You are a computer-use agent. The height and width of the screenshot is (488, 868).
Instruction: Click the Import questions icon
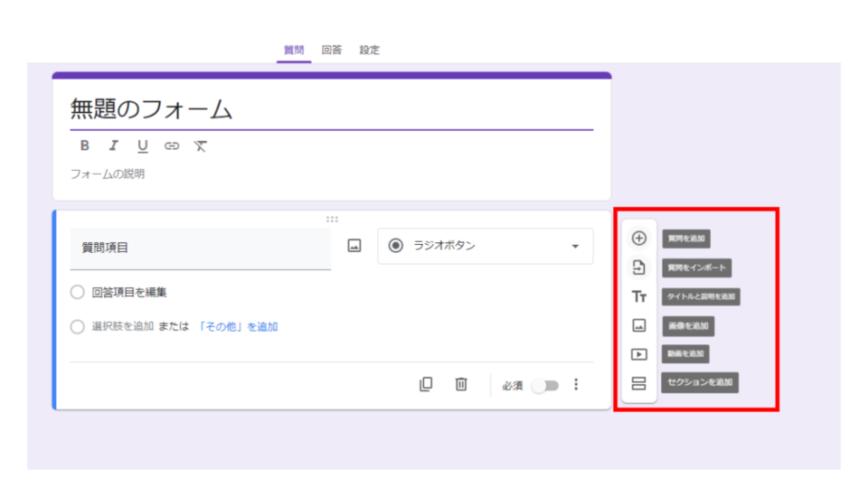coord(639,267)
